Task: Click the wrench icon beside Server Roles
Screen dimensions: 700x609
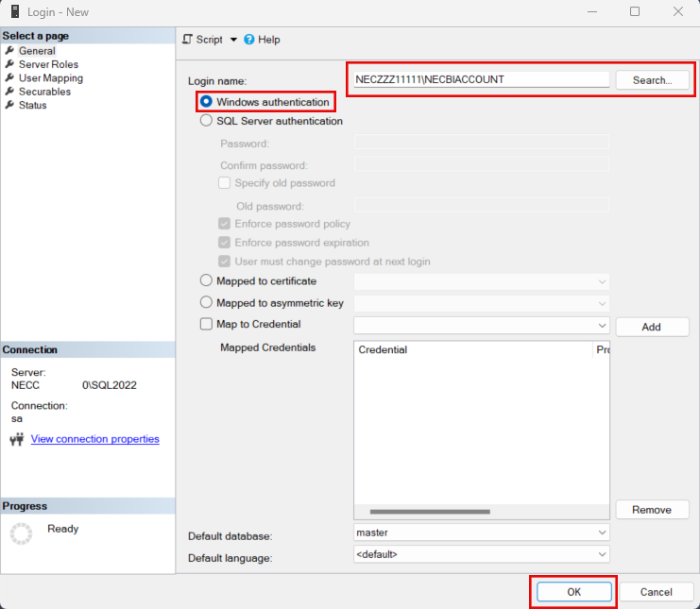Action: (x=9, y=64)
